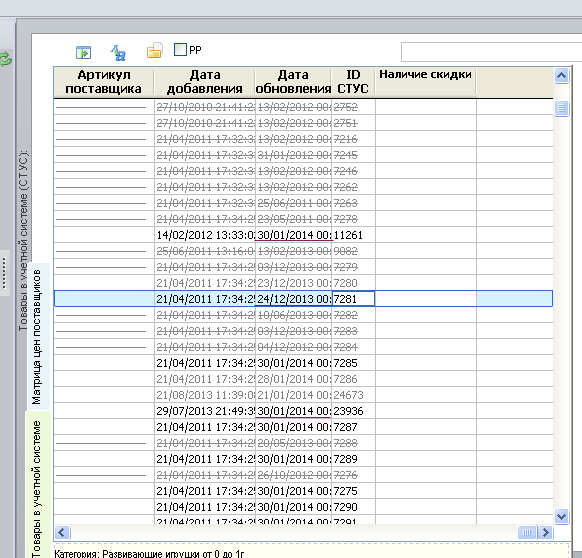Select the ID cell 7246
The height and width of the screenshot is (558, 582).
click(353, 171)
